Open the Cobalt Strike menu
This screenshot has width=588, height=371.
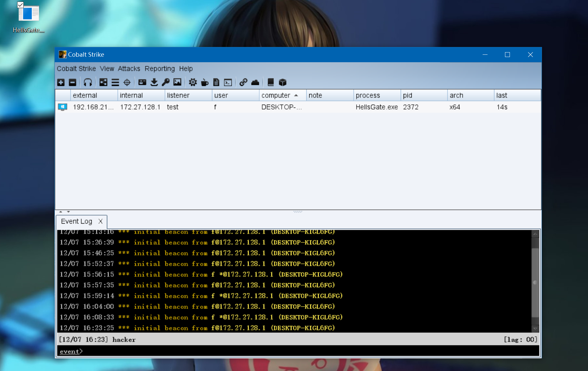coord(76,69)
